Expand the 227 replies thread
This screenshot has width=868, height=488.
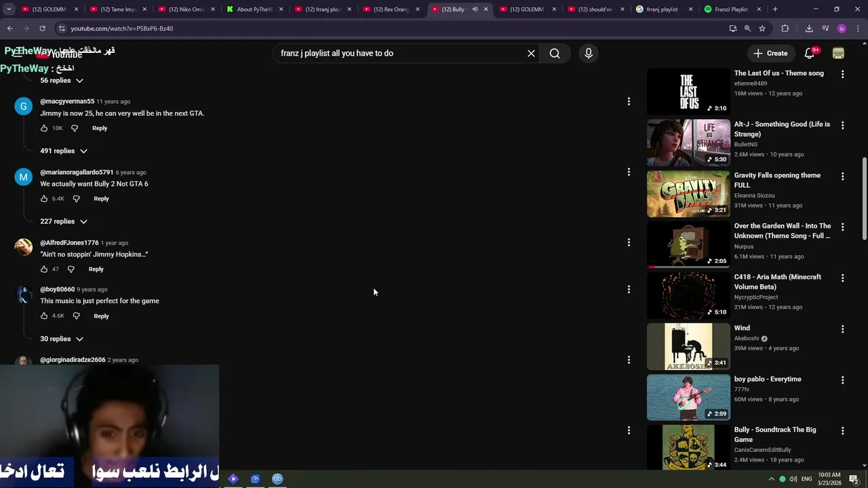point(64,222)
